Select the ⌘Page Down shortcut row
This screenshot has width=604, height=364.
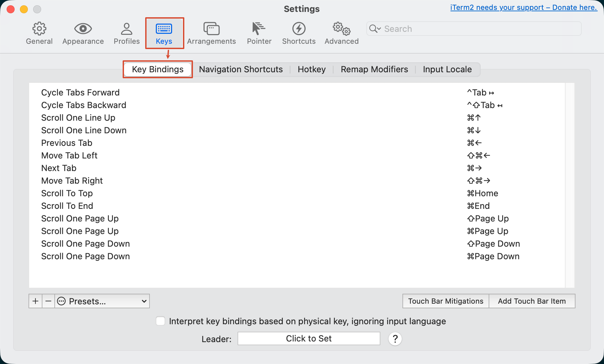(x=297, y=256)
